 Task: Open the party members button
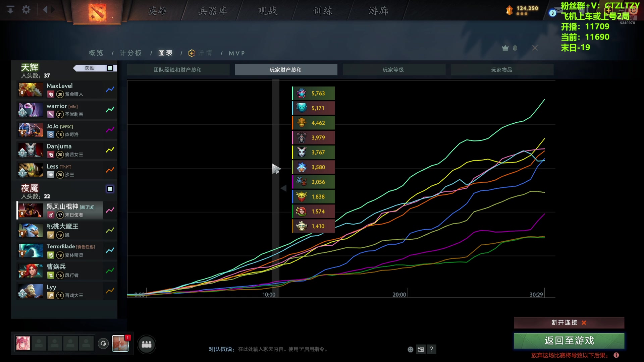pyautogui.click(x=146, y=344)
